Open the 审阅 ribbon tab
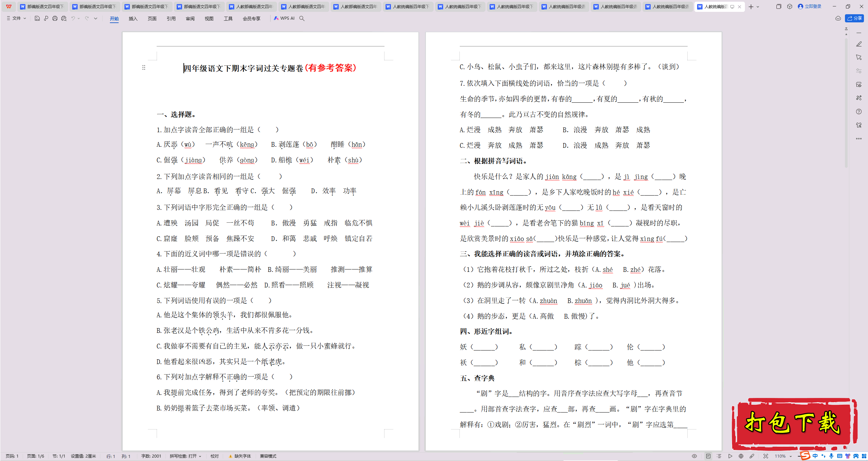868x461 pixels. pos(190,19)
